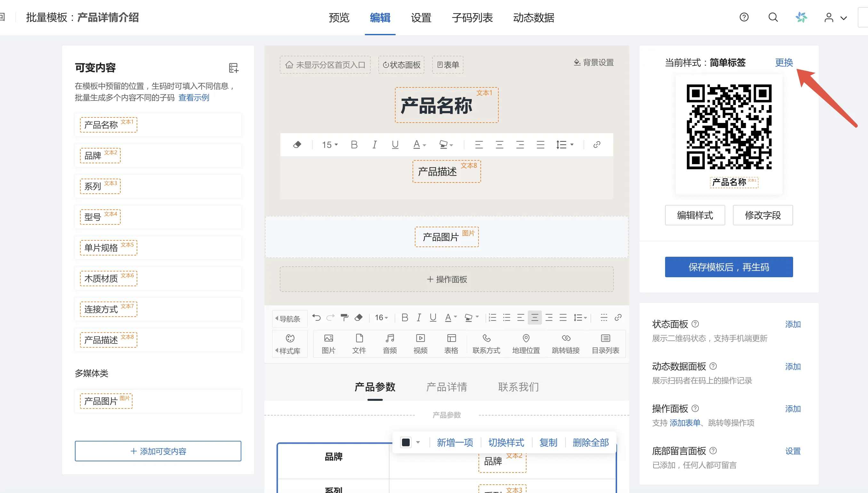Click the pinwheel logo icon in header
This screenshot has width=868, height=493.
point(801,17)
